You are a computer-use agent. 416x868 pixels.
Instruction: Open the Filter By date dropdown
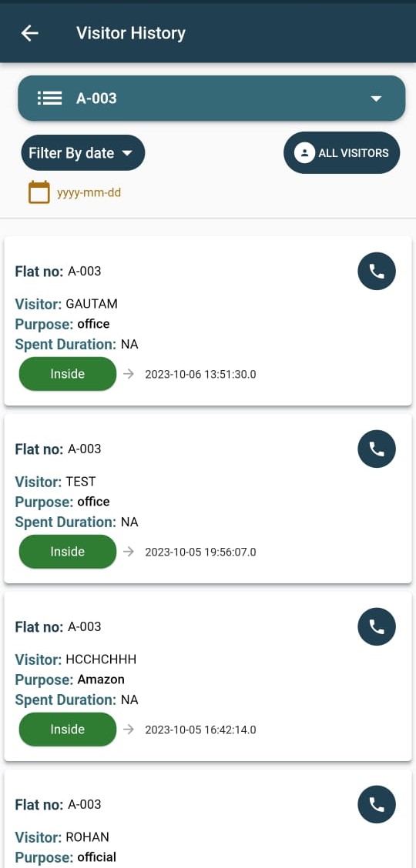[x=83, y=153]
